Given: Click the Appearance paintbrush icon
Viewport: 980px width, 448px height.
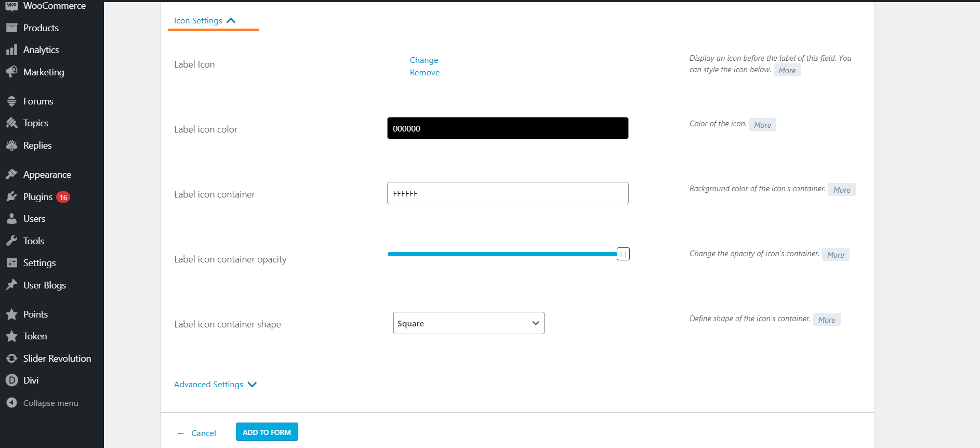Looking at the screenshot, I should (x=11, y=175).
